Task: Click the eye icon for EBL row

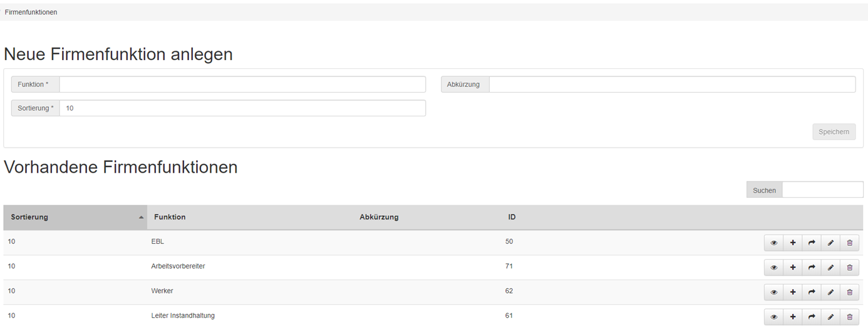Action: [773, 243]
